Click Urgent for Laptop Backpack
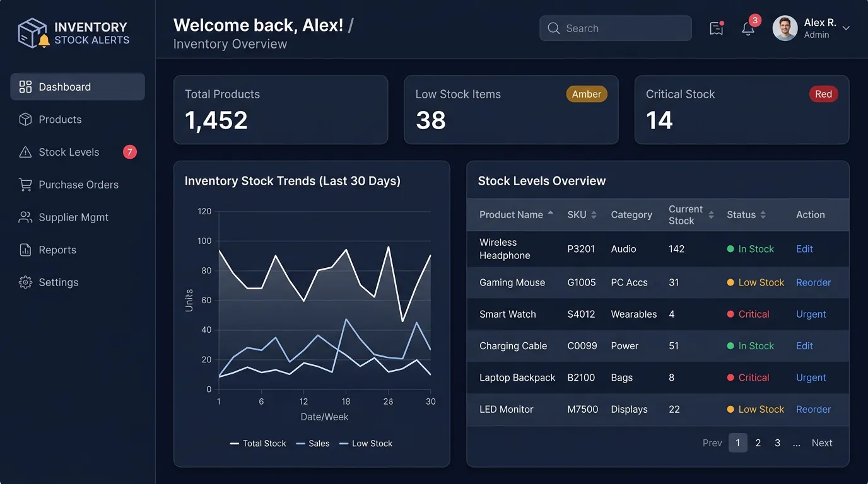 point(811,377)
